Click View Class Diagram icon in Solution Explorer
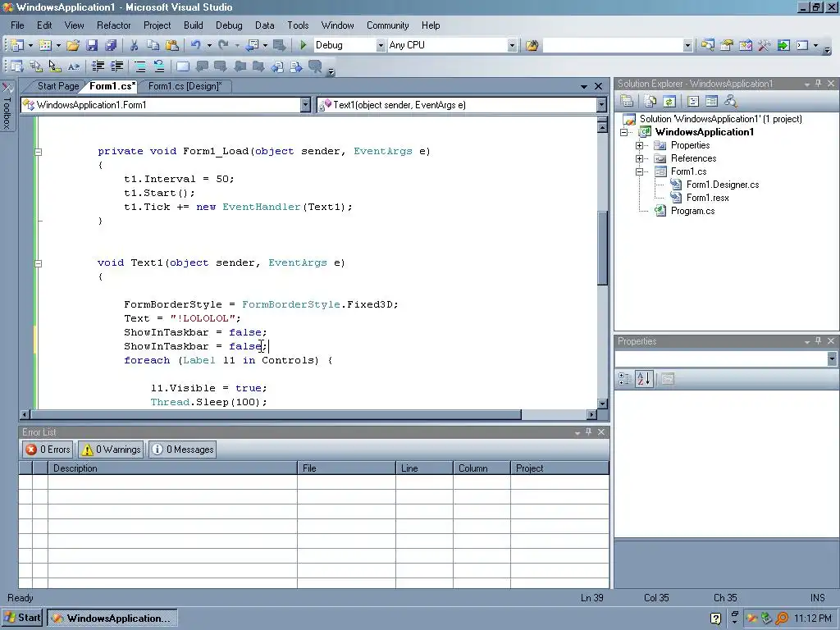This screenshot has height=630, width=840. [x=730, y=101]
